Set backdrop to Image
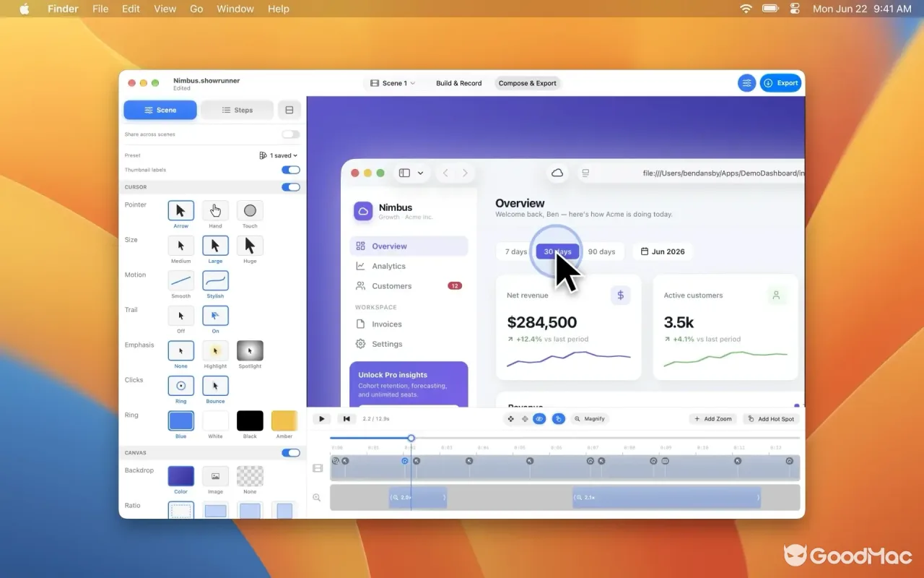This screenshot has width=924, height=578. (215, 476)
